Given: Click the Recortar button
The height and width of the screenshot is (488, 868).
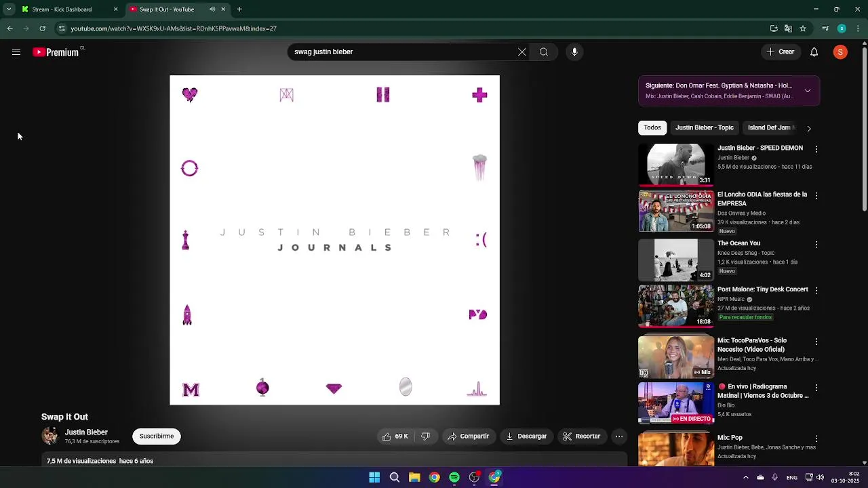Looking at the screenshot, I should 582,436.
